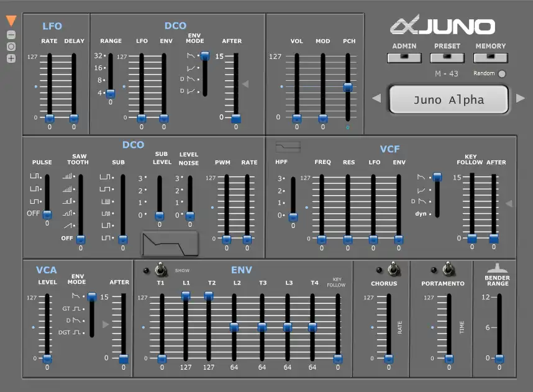533x392 pixels.
Task: Select DCO range 16 option
Action: pyautogui.click(x=99, y=68)
